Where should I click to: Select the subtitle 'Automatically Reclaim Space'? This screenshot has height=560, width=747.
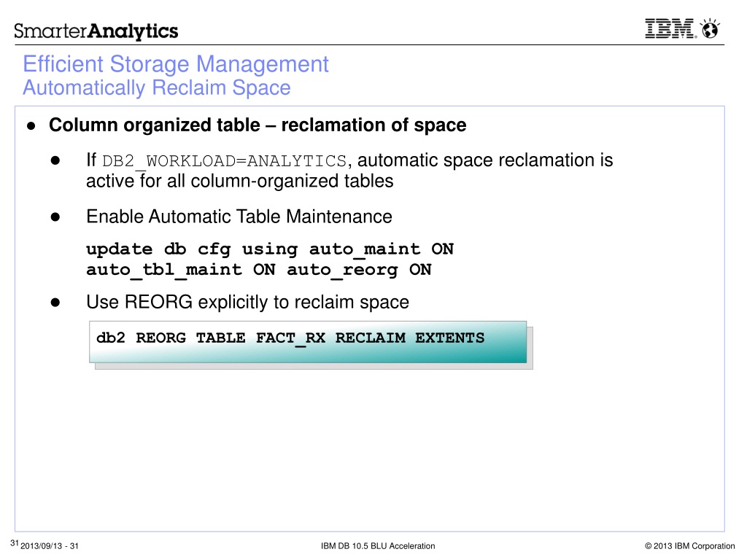click(x=157, y=87)
